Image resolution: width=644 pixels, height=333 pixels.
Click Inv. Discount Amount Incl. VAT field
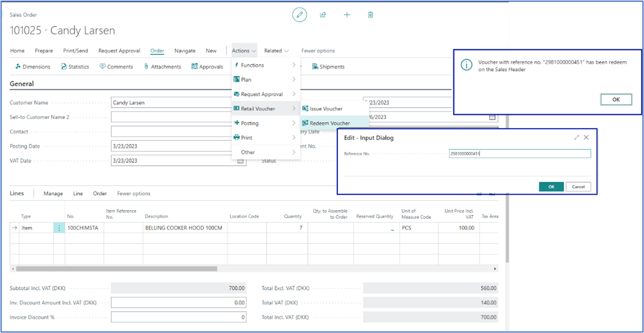click(178, 302)
